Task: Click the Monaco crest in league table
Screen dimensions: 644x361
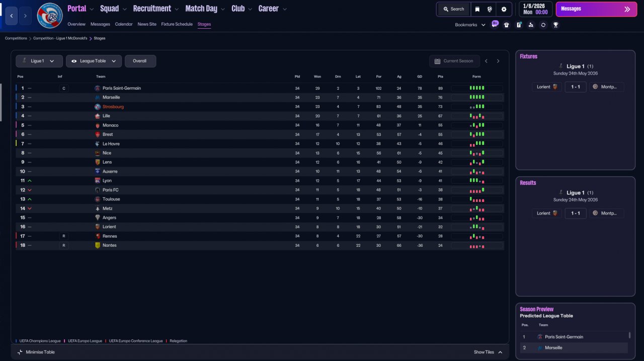Action: pyautogui.click(x=98, y=125)
